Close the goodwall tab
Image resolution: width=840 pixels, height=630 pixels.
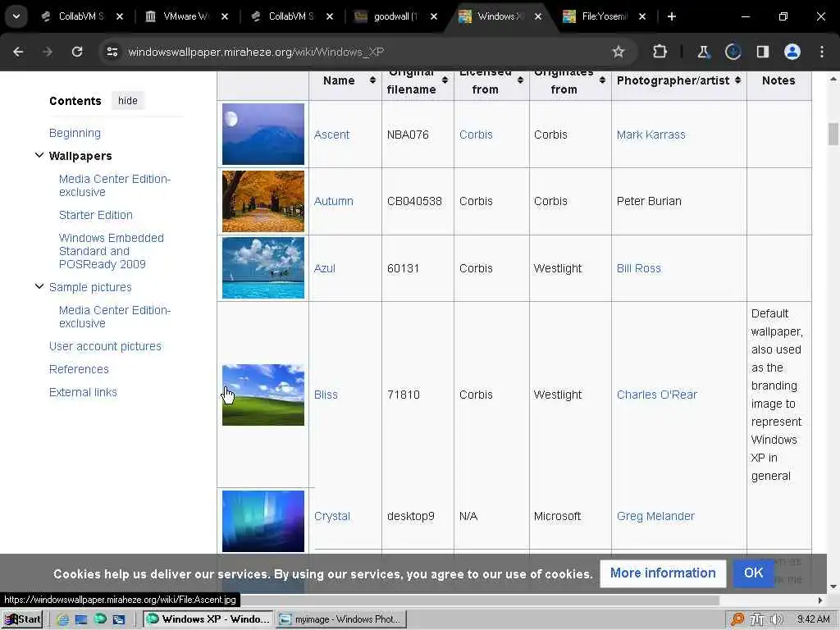433,16
